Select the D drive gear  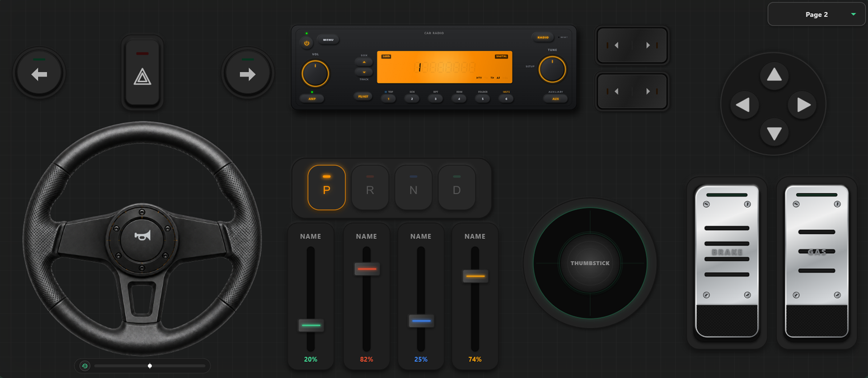457,188
